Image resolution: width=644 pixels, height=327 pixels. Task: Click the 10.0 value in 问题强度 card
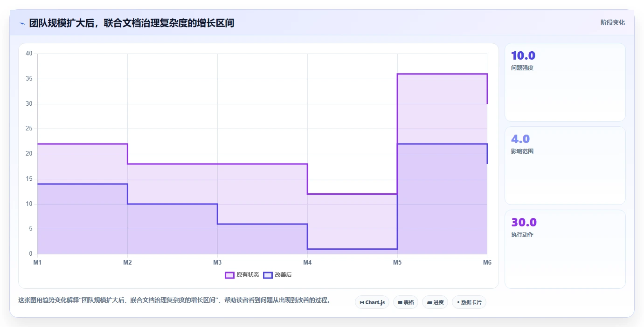click(x=523, y=56)
